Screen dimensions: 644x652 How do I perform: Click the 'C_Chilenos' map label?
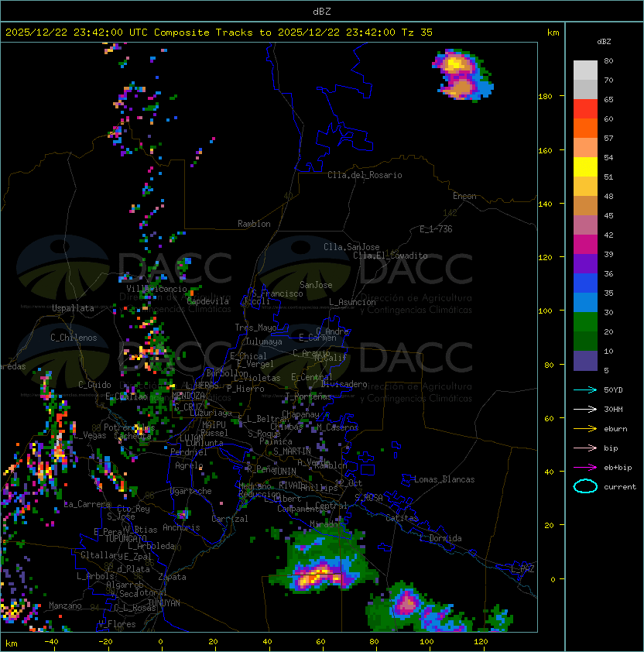[74, 338]
